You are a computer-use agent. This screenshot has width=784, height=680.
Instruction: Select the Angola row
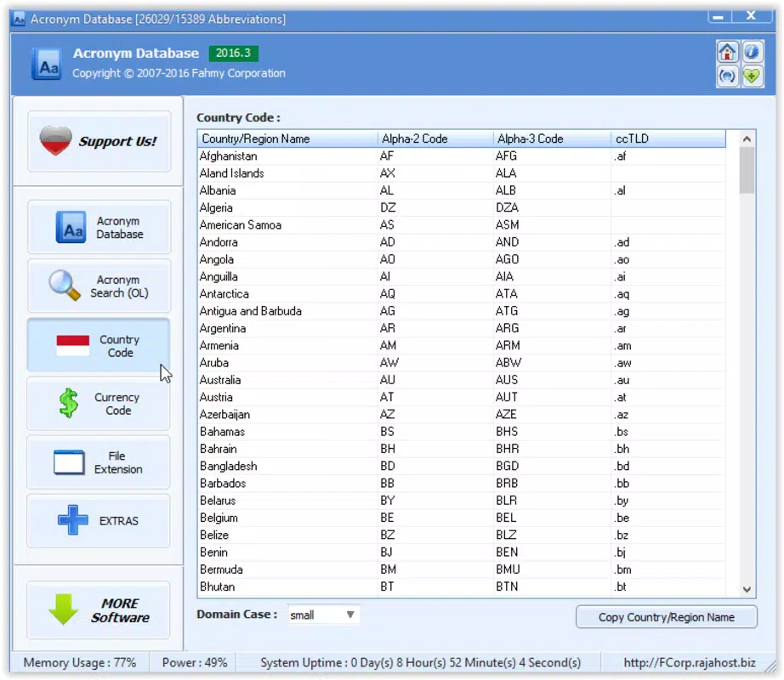point(462,259)
